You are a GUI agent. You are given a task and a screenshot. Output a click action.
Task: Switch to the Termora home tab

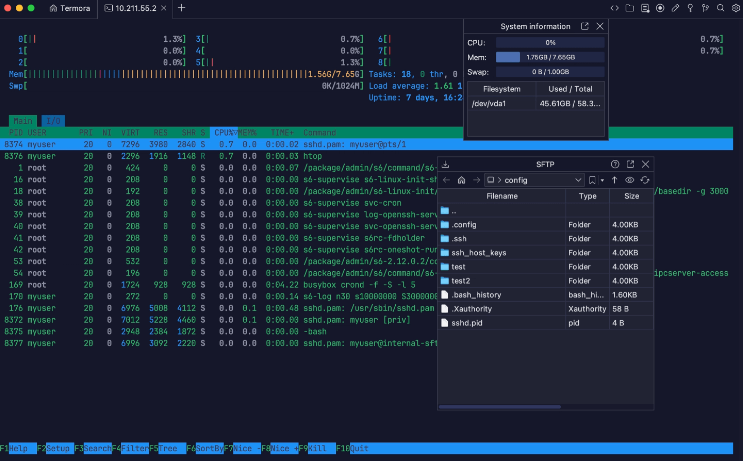tap(70, 8)
